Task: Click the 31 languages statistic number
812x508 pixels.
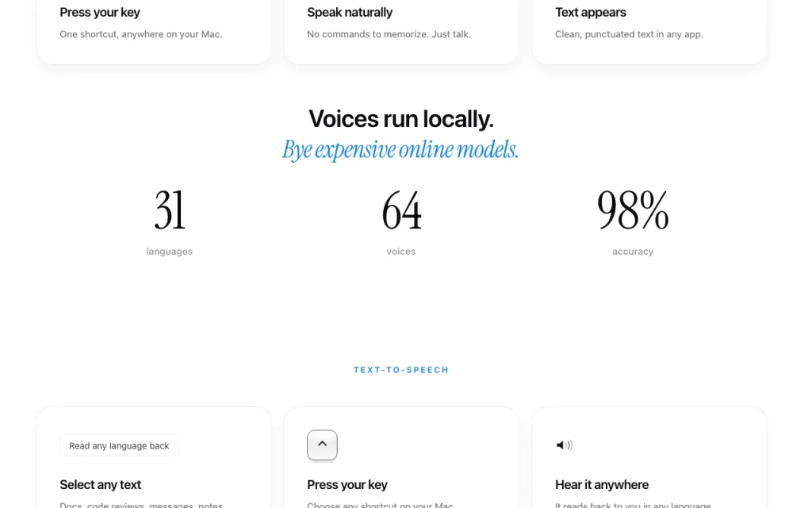Action: pyautogui.click(x=170, y=210)
